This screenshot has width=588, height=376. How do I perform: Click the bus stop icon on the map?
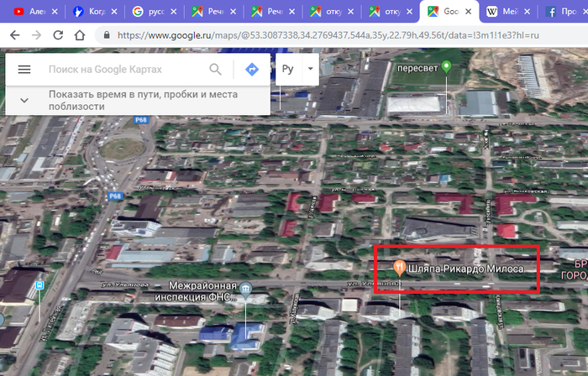point(39,287)
